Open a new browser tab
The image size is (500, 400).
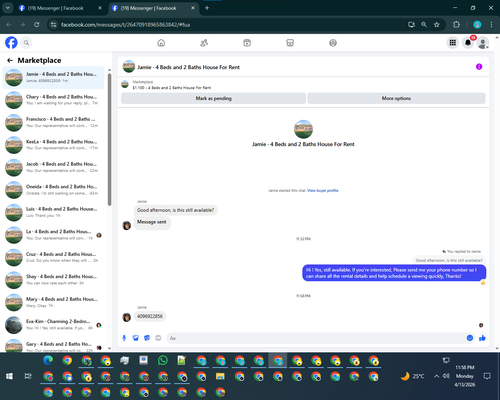tap(207, 8)
